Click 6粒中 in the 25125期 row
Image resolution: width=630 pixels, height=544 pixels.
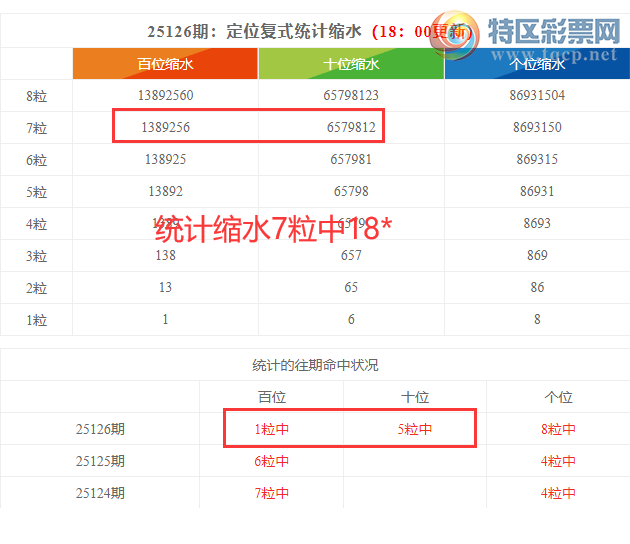pos(272,461)
